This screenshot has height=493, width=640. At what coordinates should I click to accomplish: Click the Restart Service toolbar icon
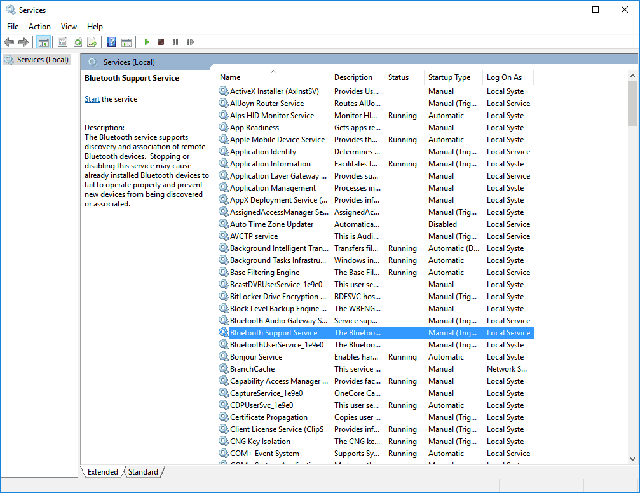[x=189, y=42]
